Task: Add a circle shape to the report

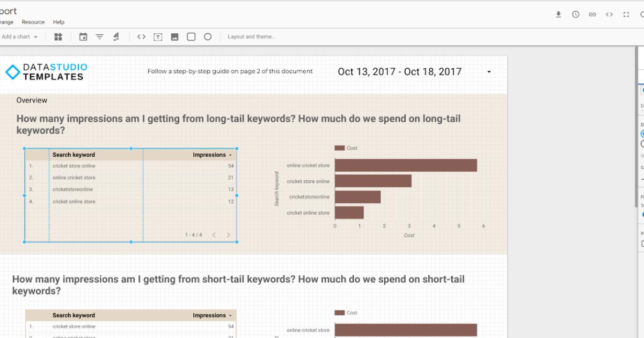Action: [x=208, y=36]
